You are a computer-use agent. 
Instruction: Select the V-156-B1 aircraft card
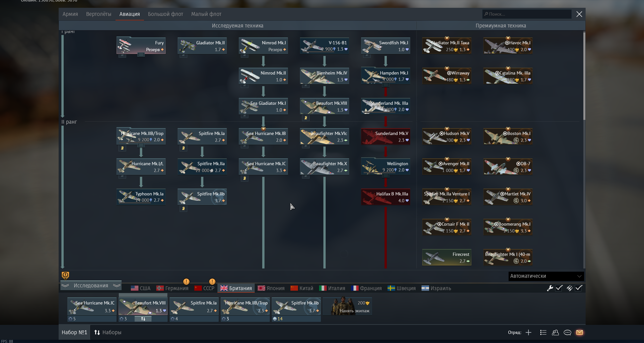(x=324, y=46)
